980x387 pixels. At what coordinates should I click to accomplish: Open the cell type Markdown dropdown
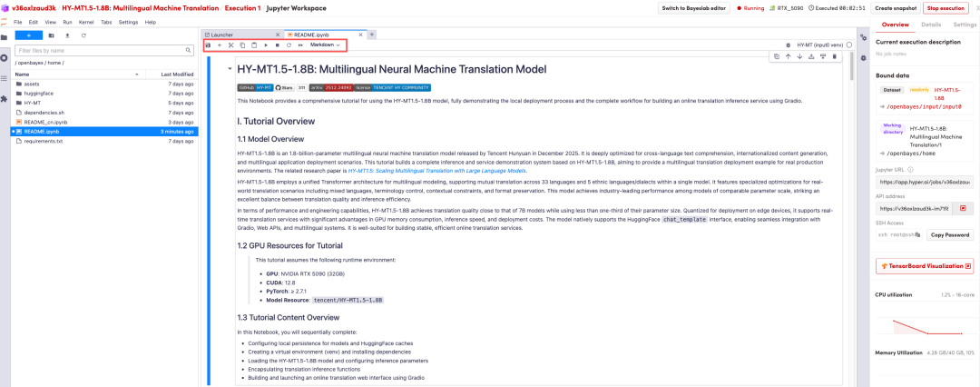[x=325, y=45]
